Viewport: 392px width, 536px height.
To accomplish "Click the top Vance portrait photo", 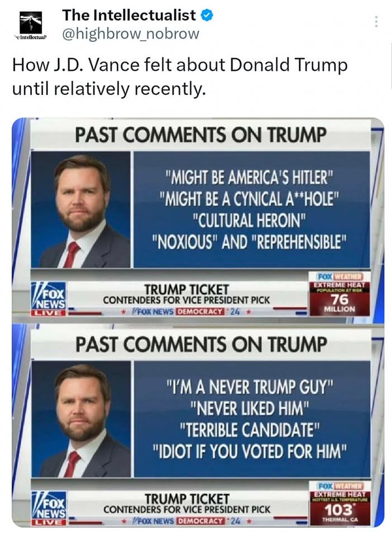I will coord(81,209).
